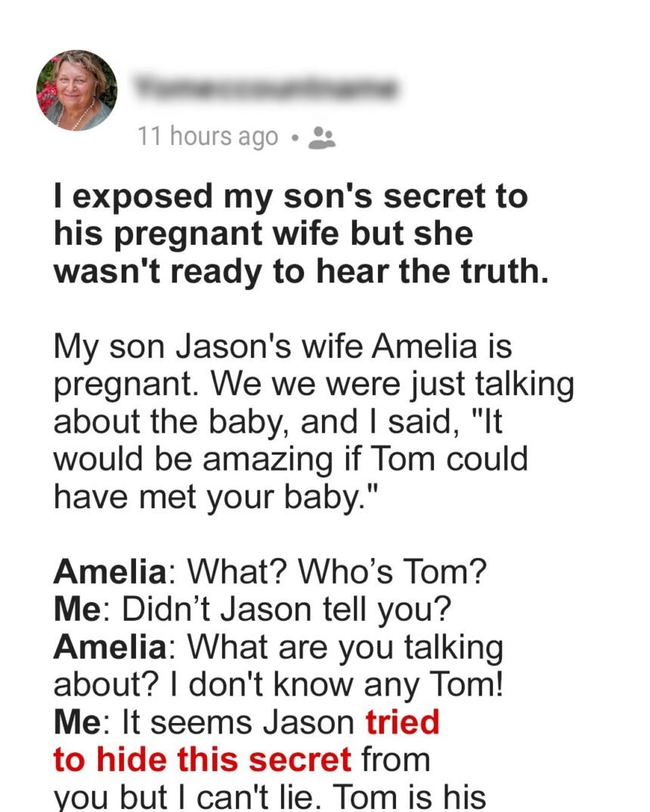Click the headline line "his pregnant wife but she"
This screenshot has width=650, height=812.
pyautogui.click(x=264, y=234)
